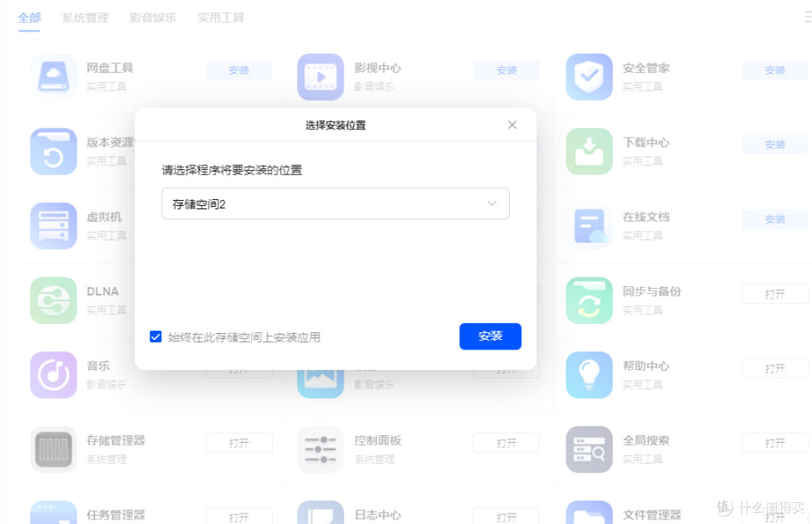Click the 存储管理器 app name

pos(116,441)
